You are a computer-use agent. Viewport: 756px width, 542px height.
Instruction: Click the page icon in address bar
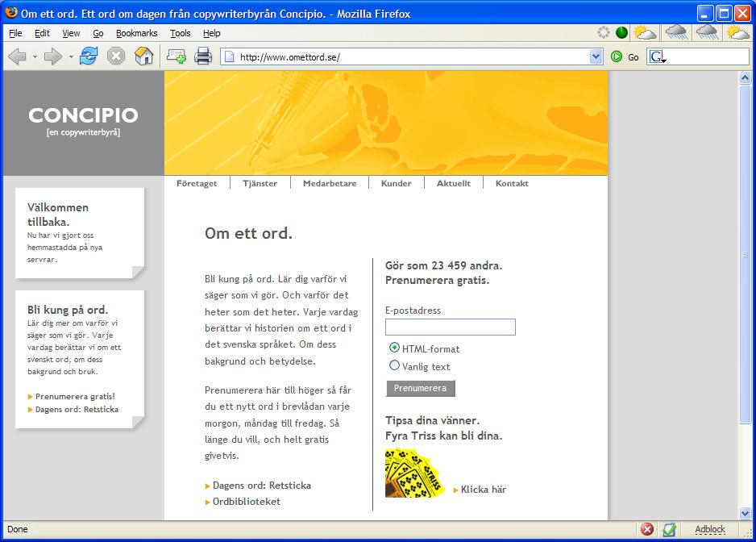pos(230,57)
